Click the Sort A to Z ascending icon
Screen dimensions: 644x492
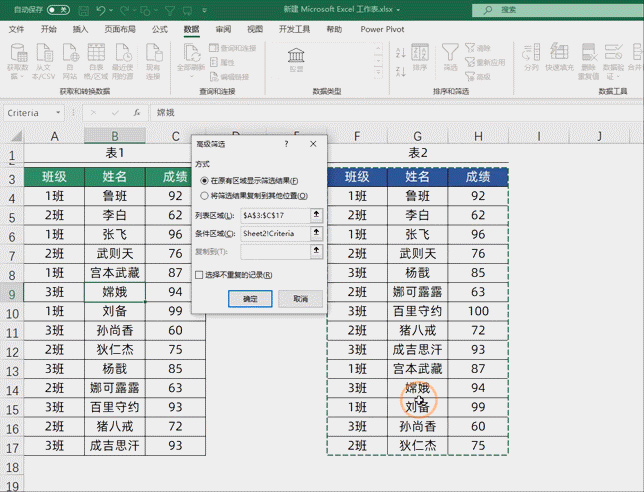pos(400,53)
